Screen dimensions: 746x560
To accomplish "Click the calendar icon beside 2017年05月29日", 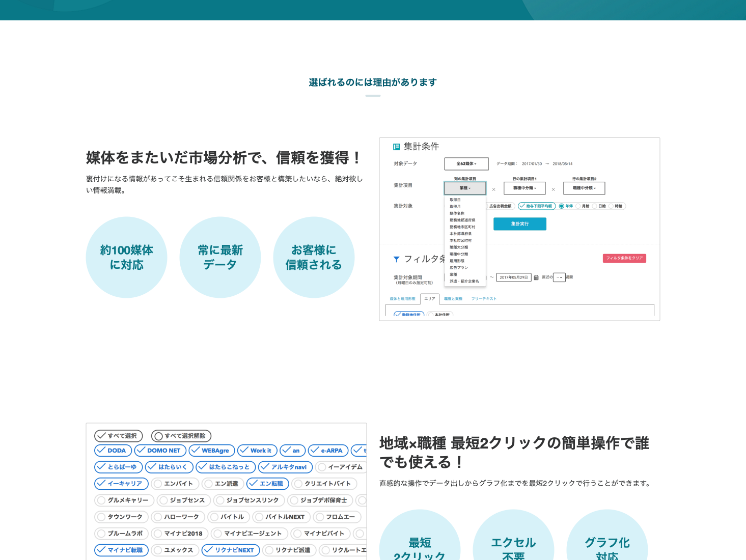I will tap(536, 277).
